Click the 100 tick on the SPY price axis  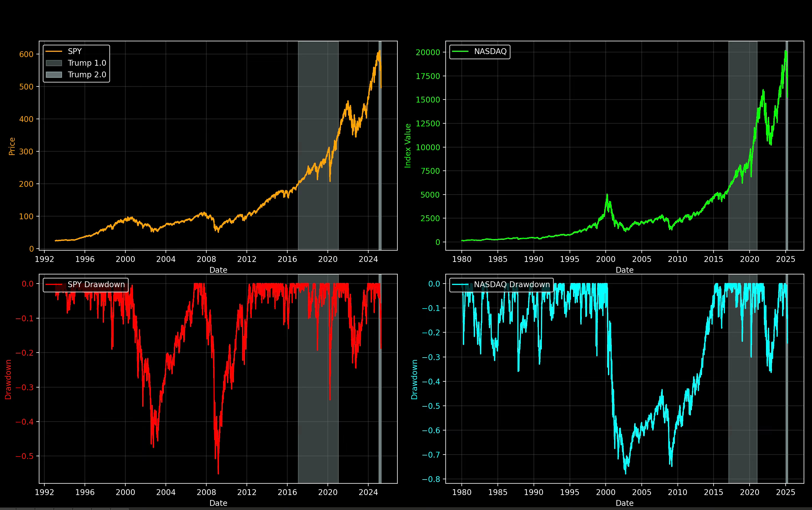26,216
